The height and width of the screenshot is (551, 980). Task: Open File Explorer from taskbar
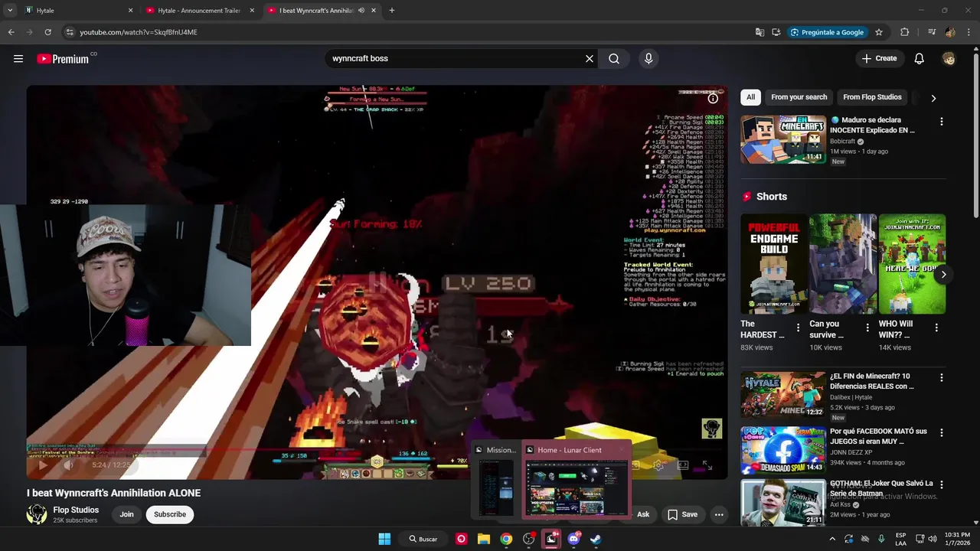484,539
